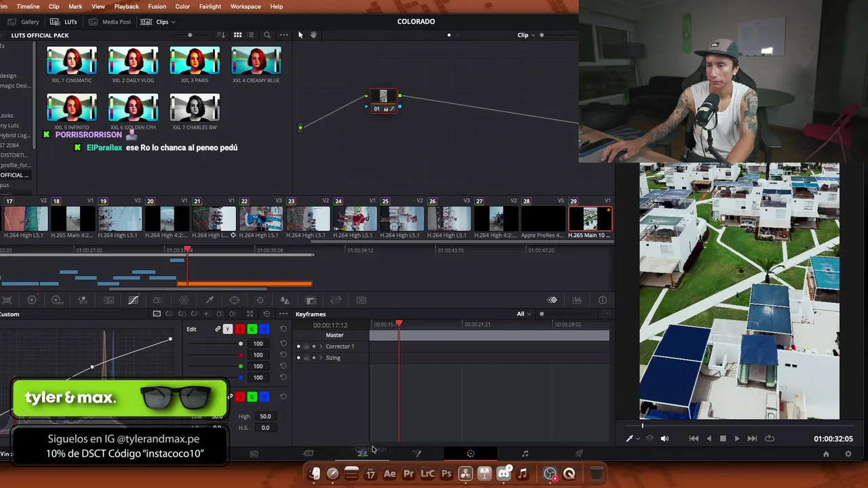Open the Curves palette icon
868x488 pixels.
point(133,300)
